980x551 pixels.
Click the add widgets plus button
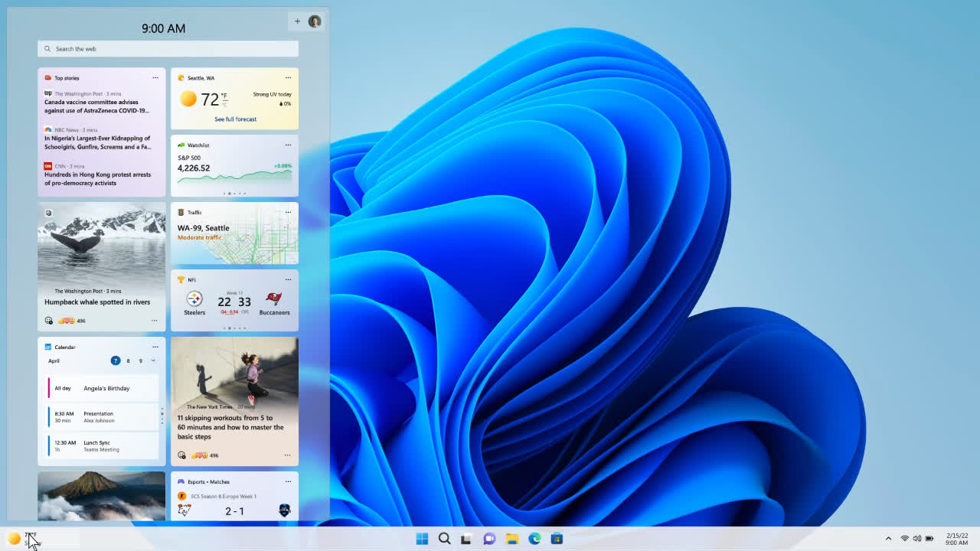(x=297, y=21)
